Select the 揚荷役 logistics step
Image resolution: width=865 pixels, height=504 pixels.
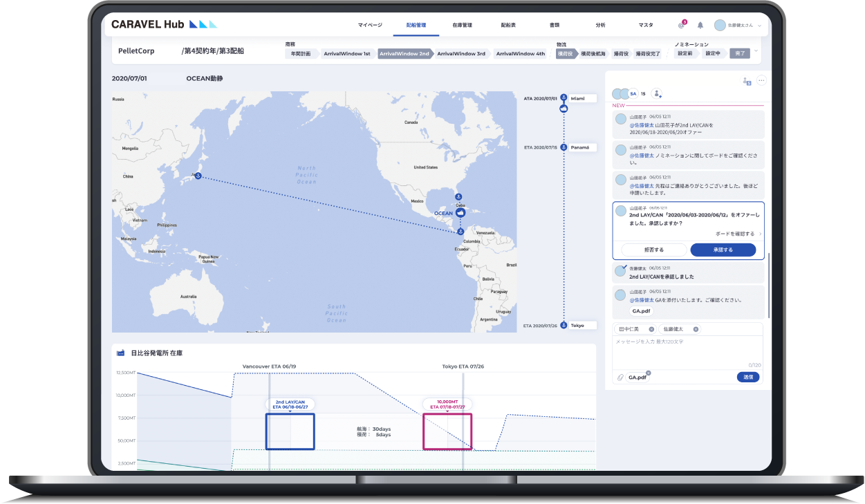click(x=621, y=53)
